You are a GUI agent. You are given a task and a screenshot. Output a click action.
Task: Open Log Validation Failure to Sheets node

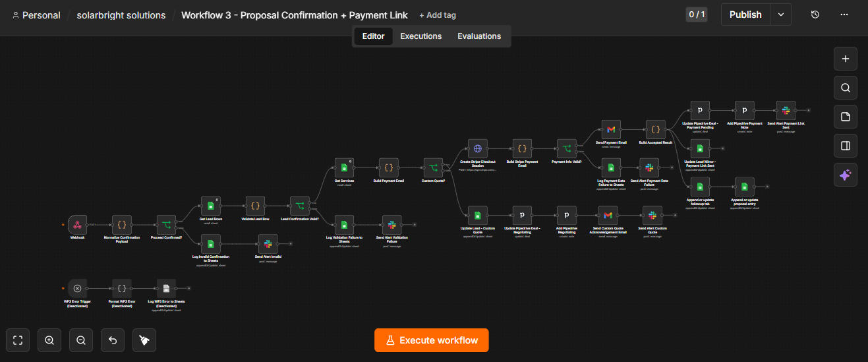coord(344,225)
